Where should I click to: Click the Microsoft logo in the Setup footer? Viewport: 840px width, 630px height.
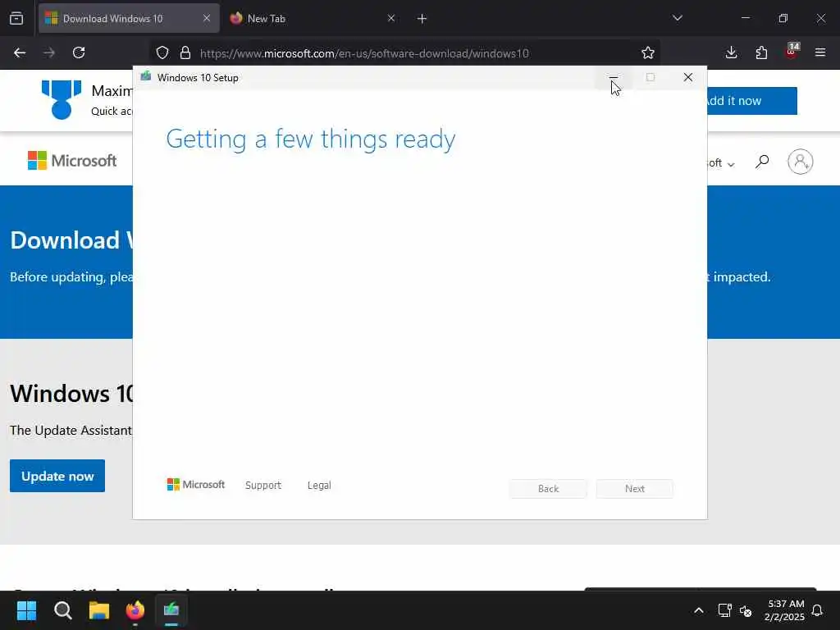(196, 484)
